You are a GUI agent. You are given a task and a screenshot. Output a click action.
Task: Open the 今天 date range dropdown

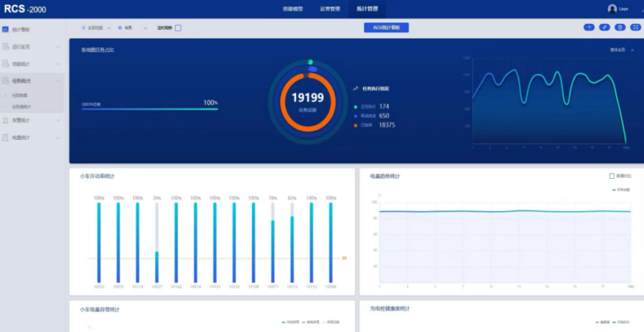click(132, 28)
